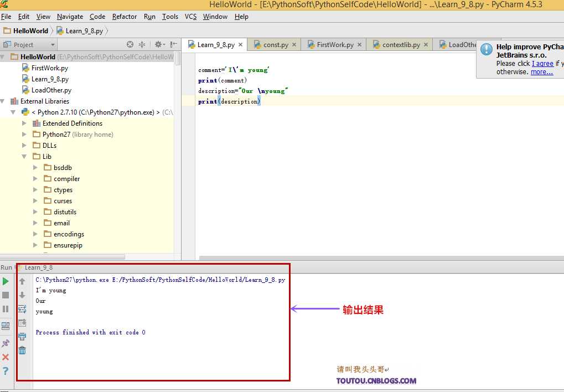Open the File menu

pyautogui.click(x=6, y=17)
